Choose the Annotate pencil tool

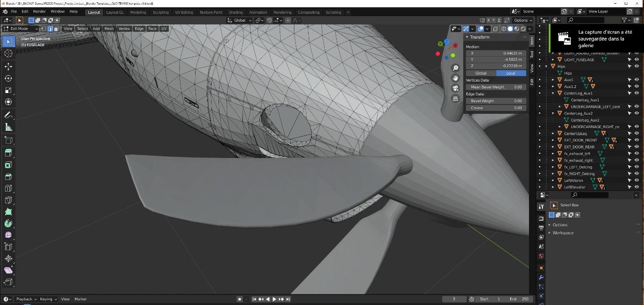[8, 115]
